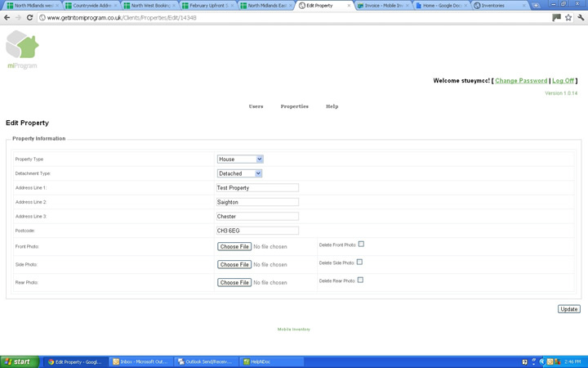The image size is (588, 368).
Task: Bookmark this page with the star icon
Action: [568, 17]
